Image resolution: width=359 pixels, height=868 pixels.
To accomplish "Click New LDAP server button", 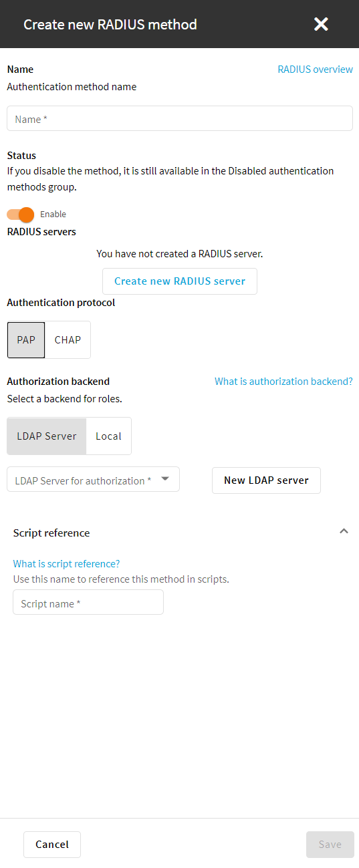I will [266, 480].
